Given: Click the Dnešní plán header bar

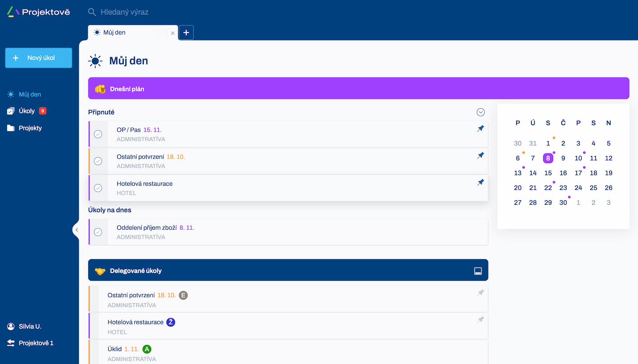Looking at the screenshot, I should tap(359, 88).
